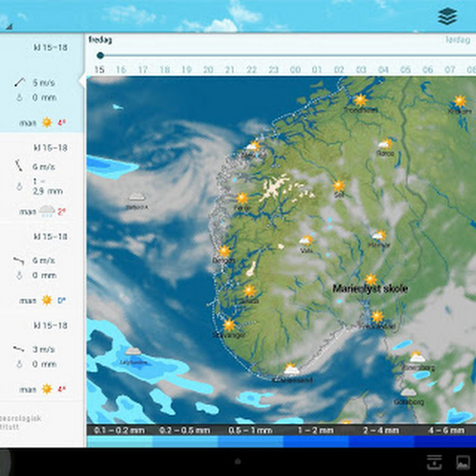Image resolution: width=476 pixels, height=476 pixels.
Task: Tap the sun icon over Førde
Action: pyautogui.click(x=242, y=198)
